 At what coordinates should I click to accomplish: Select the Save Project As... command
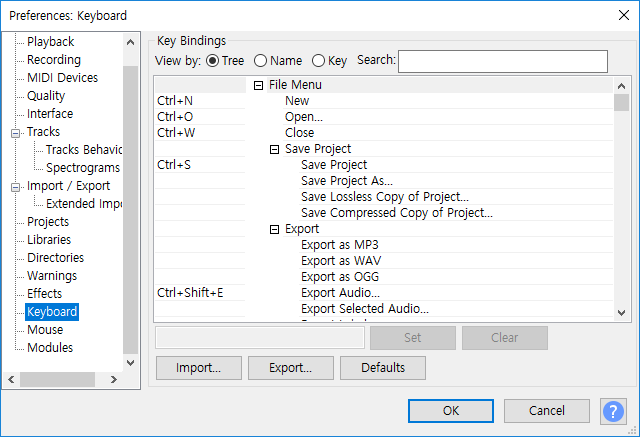pos(347,181)
